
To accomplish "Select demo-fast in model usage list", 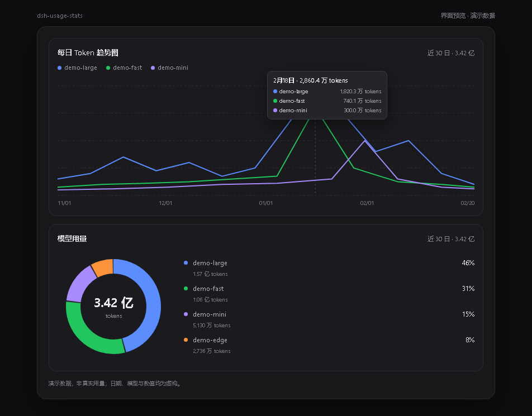I will coord(329,294).
